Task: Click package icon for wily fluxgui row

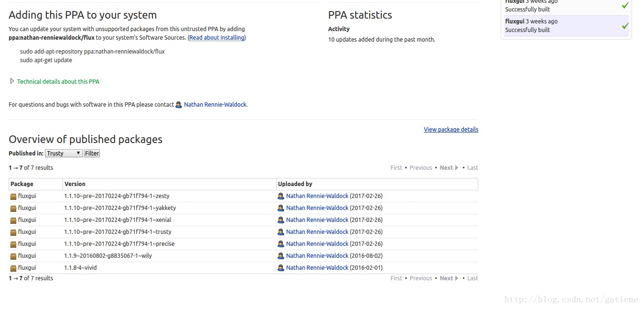Action: coord(13,256)
